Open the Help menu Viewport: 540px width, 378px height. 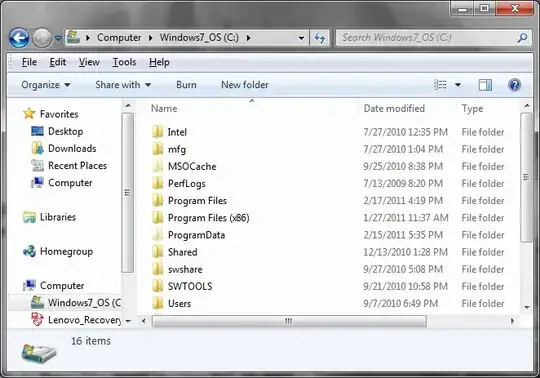(159, 62)
